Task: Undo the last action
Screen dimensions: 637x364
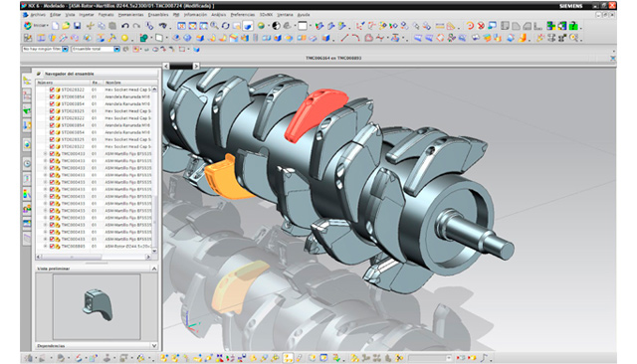Action: 125,26
